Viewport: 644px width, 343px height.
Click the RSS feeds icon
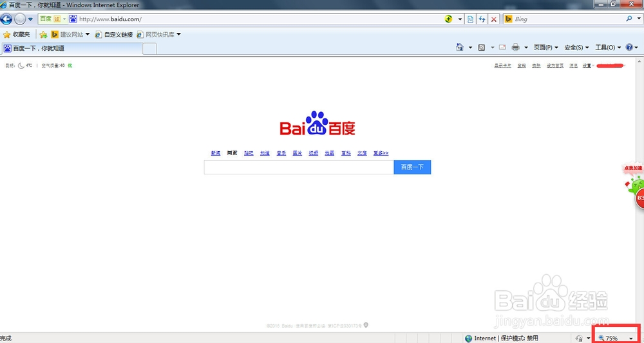[x=482, y=48]
